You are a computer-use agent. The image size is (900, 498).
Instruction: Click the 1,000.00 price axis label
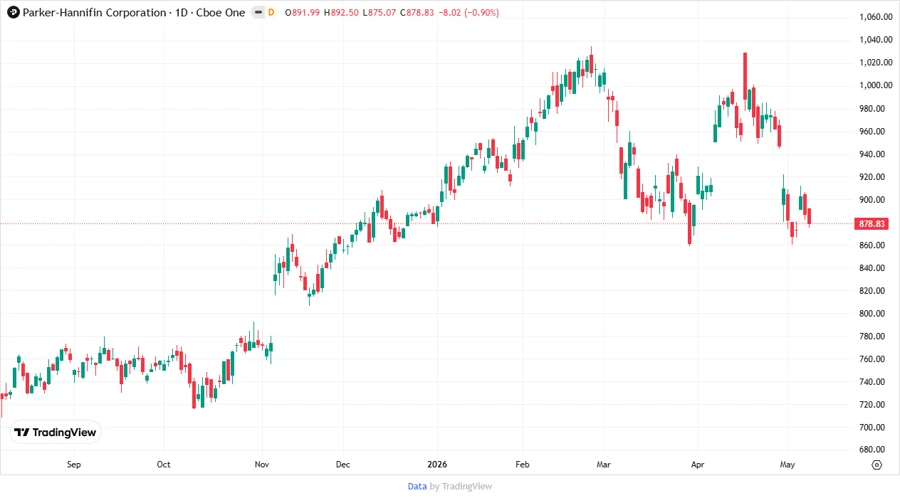click(x=875, y=85)
